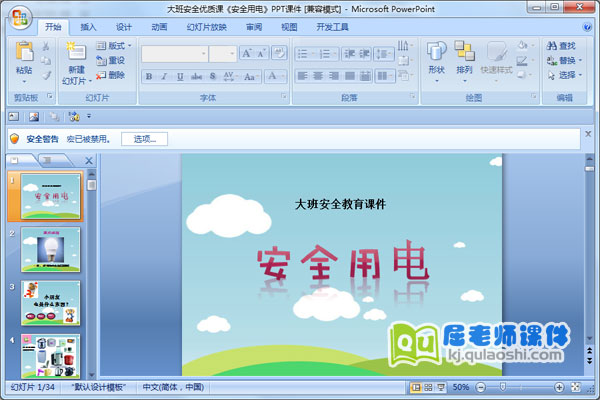The image size is (600, 400).
Task: Close the security warning bar
Action: 588,134
